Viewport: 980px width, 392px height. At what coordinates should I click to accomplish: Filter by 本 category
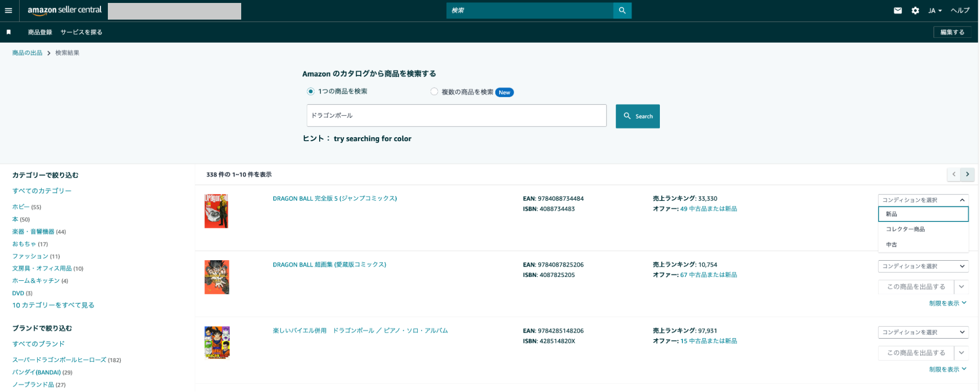(x=15, y=219)
